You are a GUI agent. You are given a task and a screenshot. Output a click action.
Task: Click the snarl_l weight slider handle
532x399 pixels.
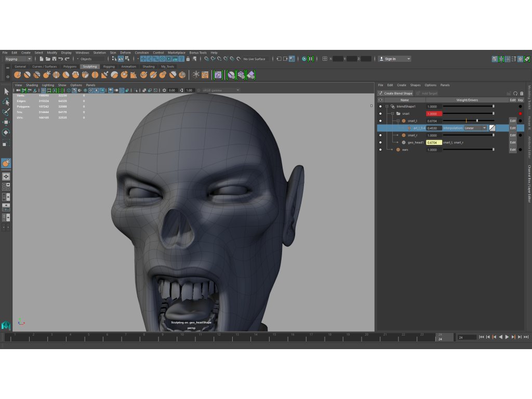[x=477, y=121]
